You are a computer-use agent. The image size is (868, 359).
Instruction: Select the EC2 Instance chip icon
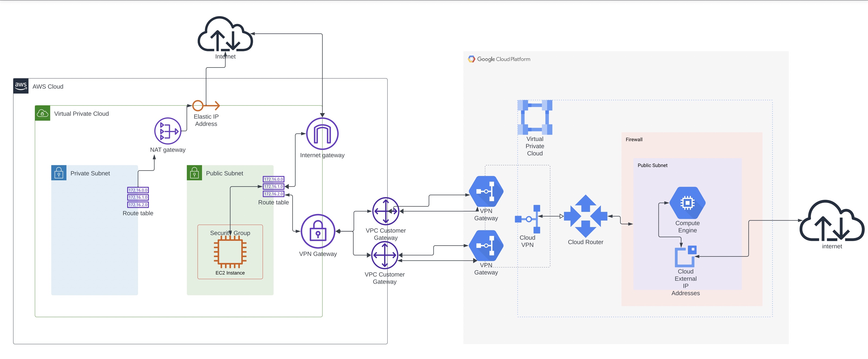230,252
